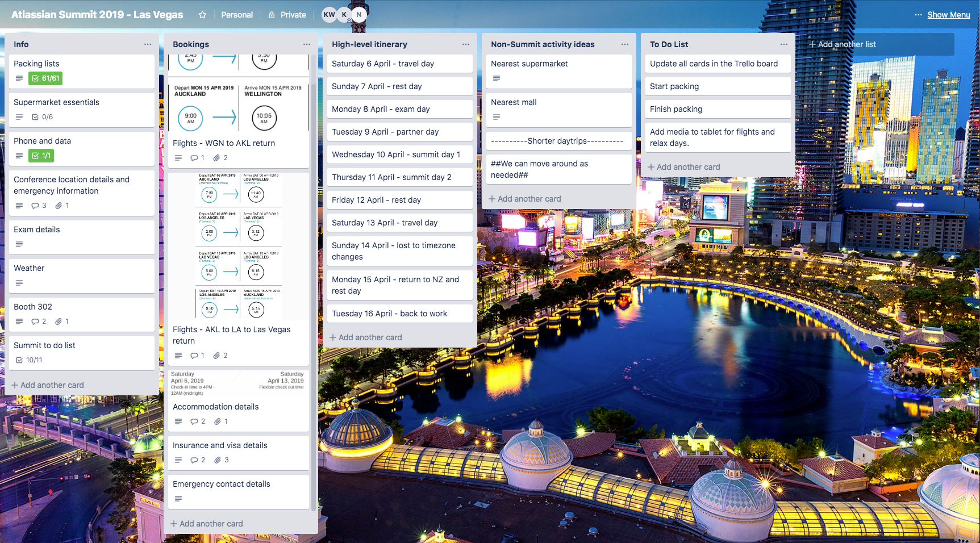Click the N member avatar
Screen dimensions: 980x543
click(x=358, y=15)
